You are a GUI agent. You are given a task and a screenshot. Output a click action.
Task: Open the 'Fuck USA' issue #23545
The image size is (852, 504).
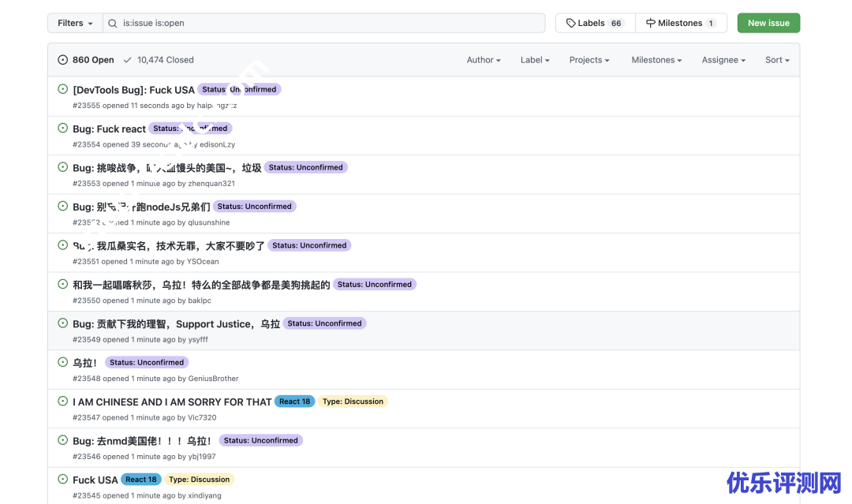click(95, 480)
